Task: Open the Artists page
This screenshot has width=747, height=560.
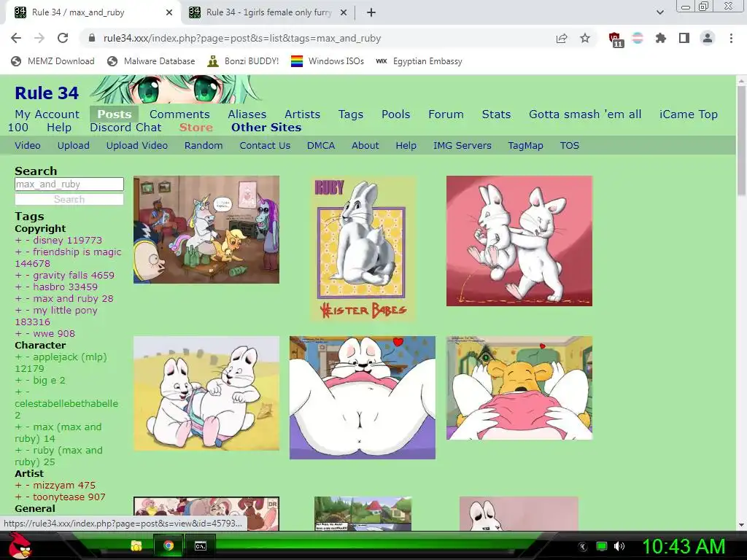Action: point(302,114)
